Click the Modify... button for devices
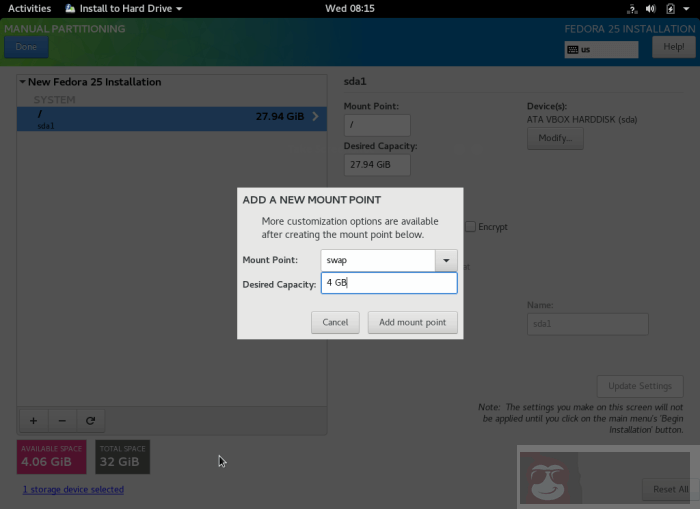 (555, 138)
